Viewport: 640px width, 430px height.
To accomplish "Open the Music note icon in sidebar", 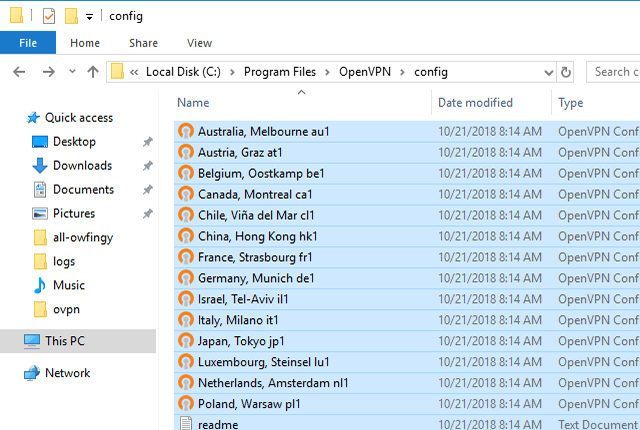I will pyautogui.click(x=40, y=285).
